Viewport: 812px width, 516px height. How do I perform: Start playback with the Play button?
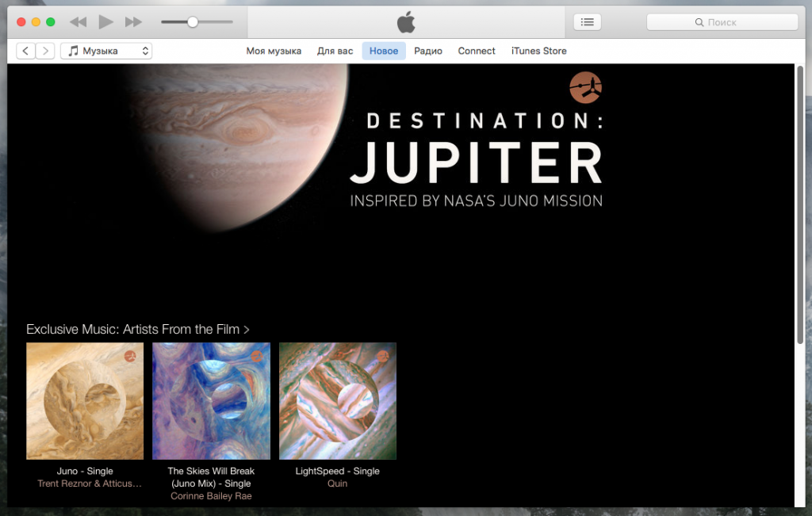point(105,21)
